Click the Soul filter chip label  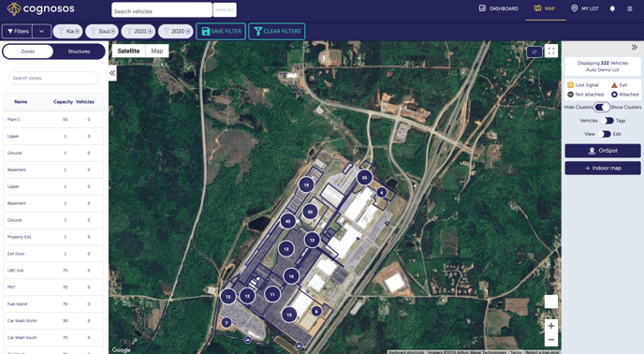click(x=104, y=31)
